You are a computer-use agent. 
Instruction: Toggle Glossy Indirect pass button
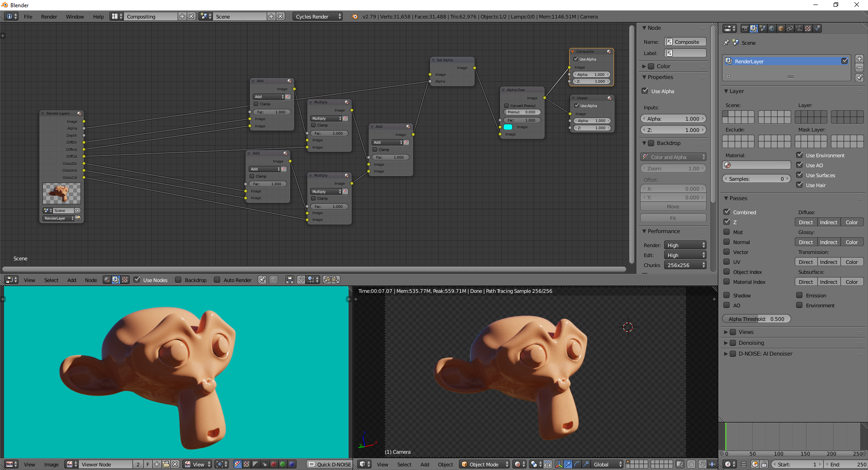828,242
